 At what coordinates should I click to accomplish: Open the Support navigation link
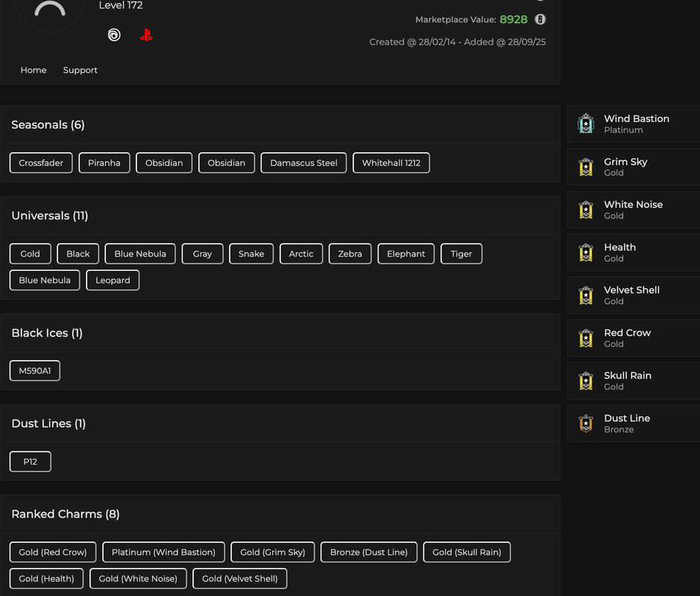point(81,70)
